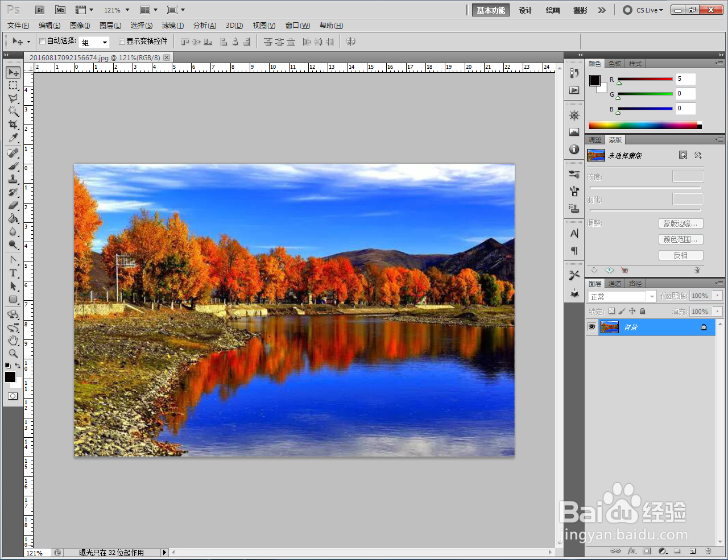Toggle lock image pixels
728x560 pixels.
click(622, 311)
